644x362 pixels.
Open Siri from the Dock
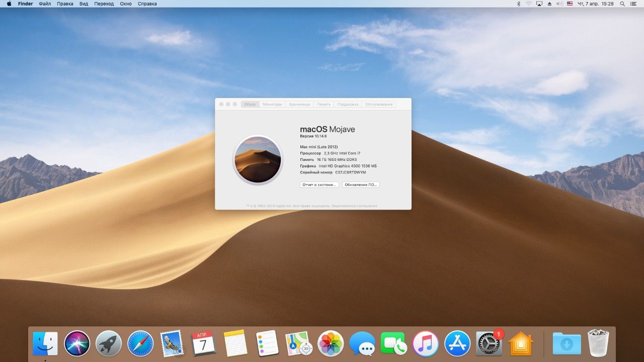tap(77, 344)
